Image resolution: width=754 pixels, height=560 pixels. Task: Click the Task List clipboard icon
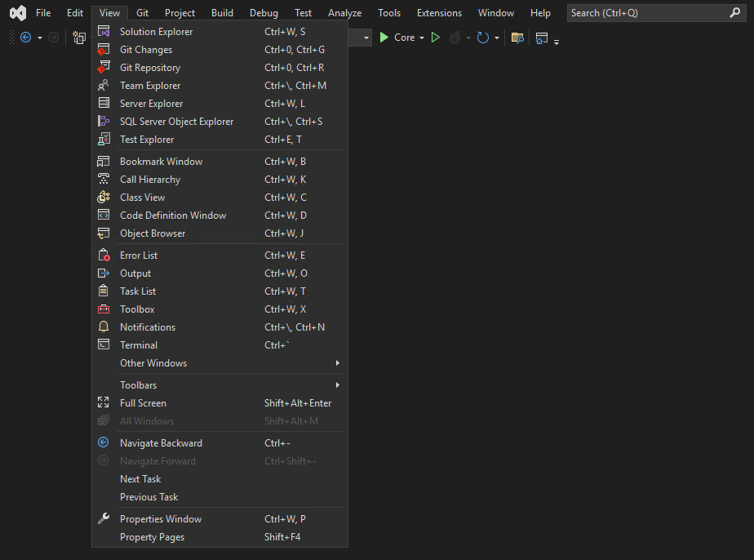pos(104,291)
